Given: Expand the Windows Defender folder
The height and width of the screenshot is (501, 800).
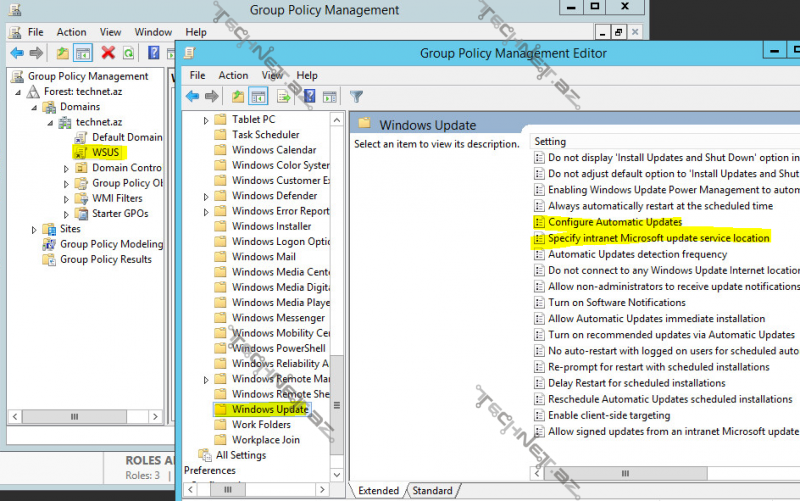Looking at the screenshot, I should click(207, 196).
